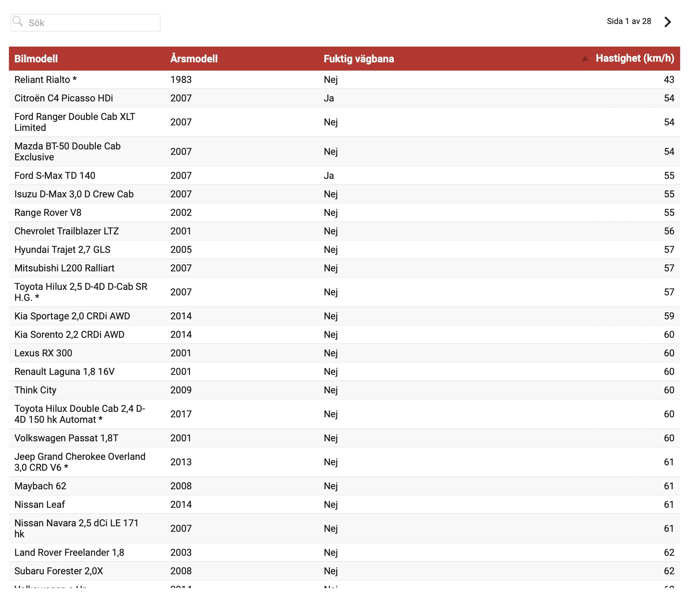Click Nissan Navara 2,5 dCi LE 171 hk
The image size is (700, 601).
coord(76,528)
